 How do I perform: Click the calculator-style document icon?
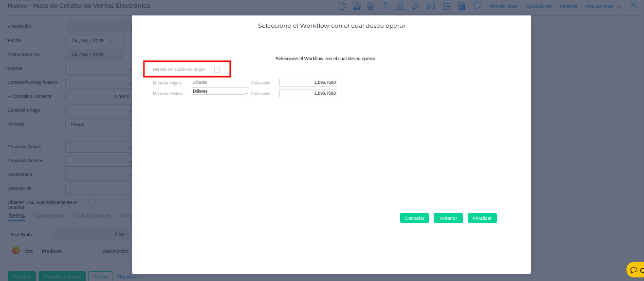pyautogui.click(x=462, y=6)
